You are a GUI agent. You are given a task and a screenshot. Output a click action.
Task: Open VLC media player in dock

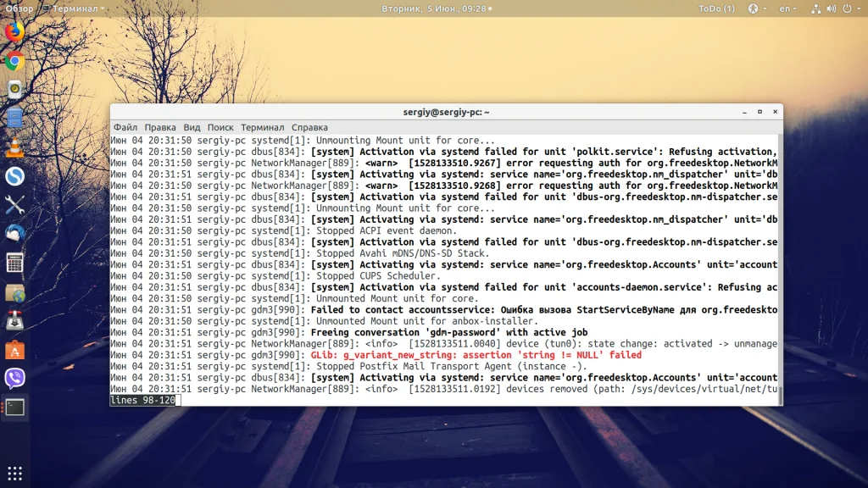click(x=15, y=147)
